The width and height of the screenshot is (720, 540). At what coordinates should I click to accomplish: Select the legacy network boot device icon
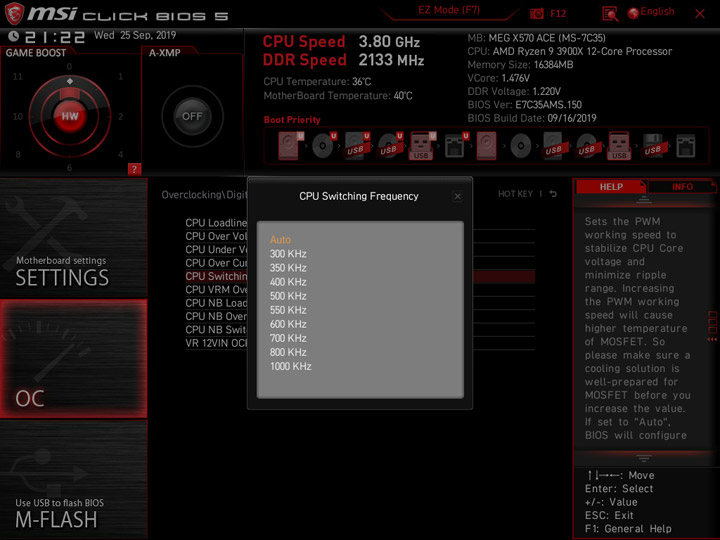point(686,146)
